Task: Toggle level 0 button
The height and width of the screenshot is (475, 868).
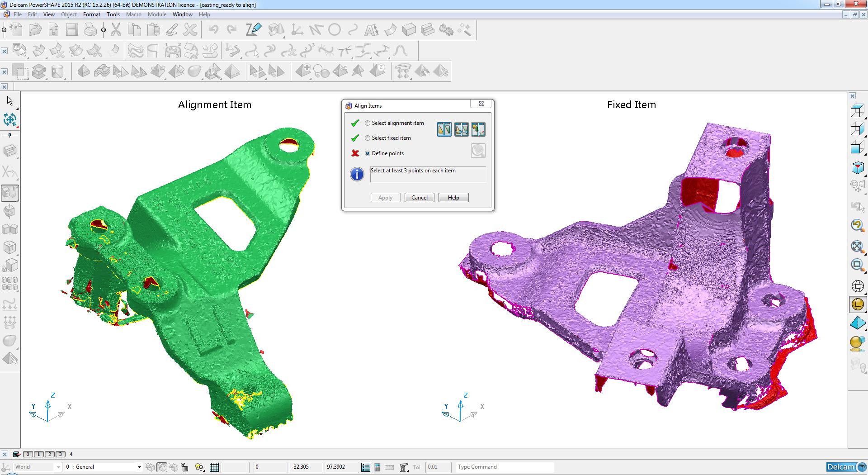Action: pos(28,454)
